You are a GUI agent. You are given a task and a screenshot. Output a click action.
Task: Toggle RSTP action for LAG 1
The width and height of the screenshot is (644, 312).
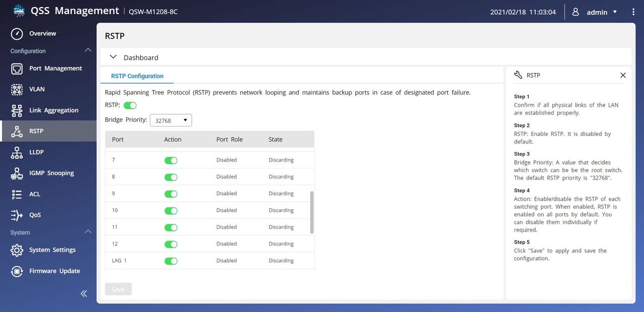(x=171, y=261)
